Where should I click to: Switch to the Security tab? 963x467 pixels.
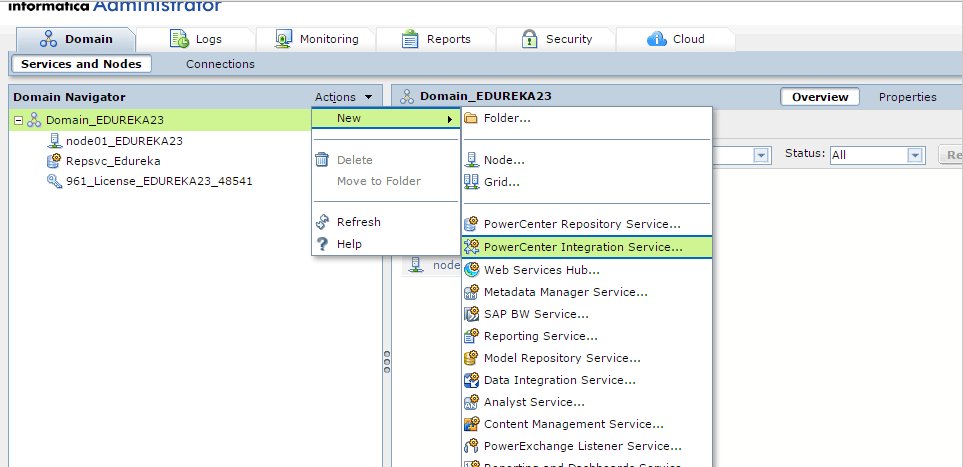pos(555,39)
